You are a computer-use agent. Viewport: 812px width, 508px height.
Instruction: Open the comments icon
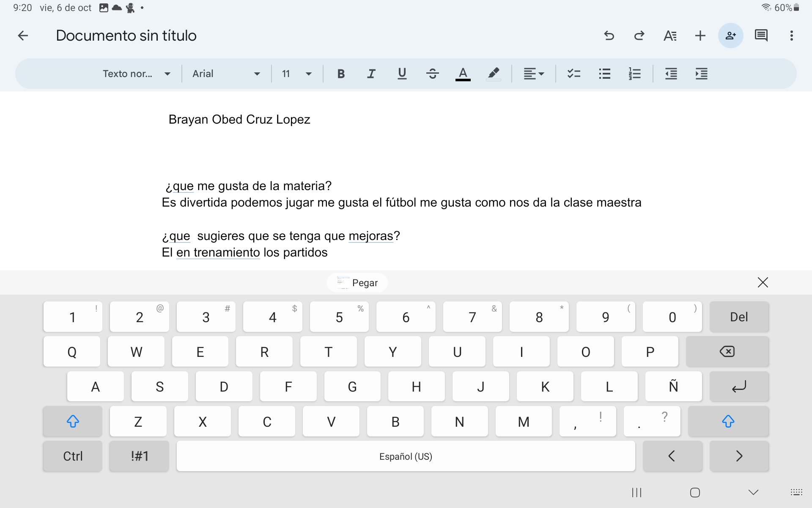[x=761, y=36]
